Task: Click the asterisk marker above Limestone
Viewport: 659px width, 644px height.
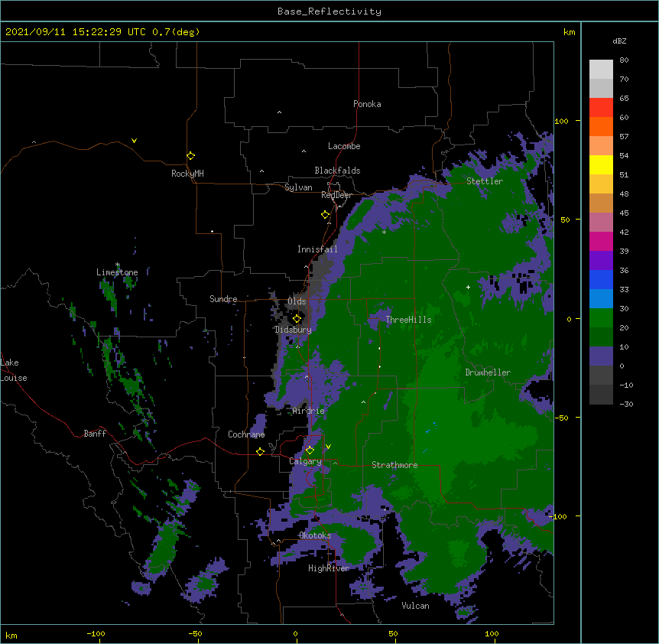Action: click(x=118, y=265)
